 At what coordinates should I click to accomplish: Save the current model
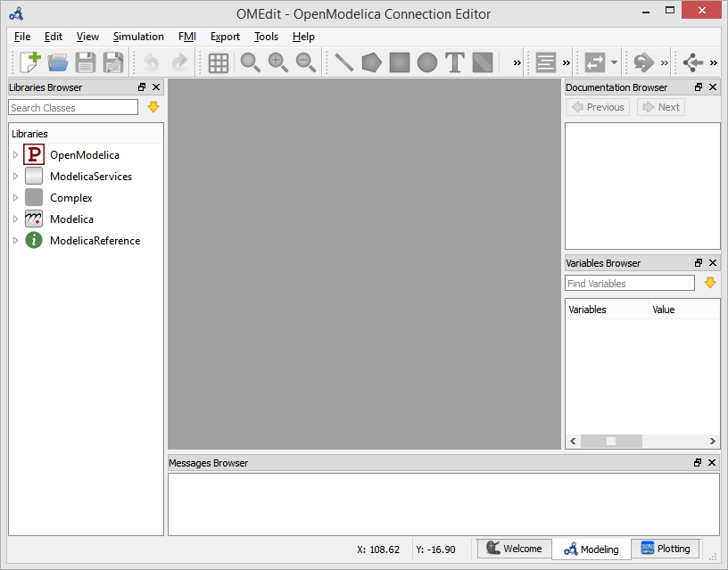point(85,62)
